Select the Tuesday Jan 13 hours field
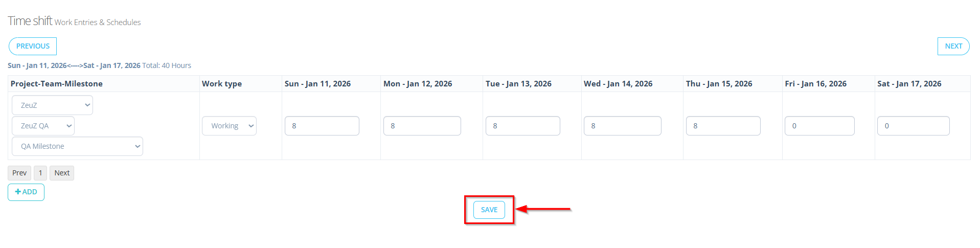 (x=522, y=126)
